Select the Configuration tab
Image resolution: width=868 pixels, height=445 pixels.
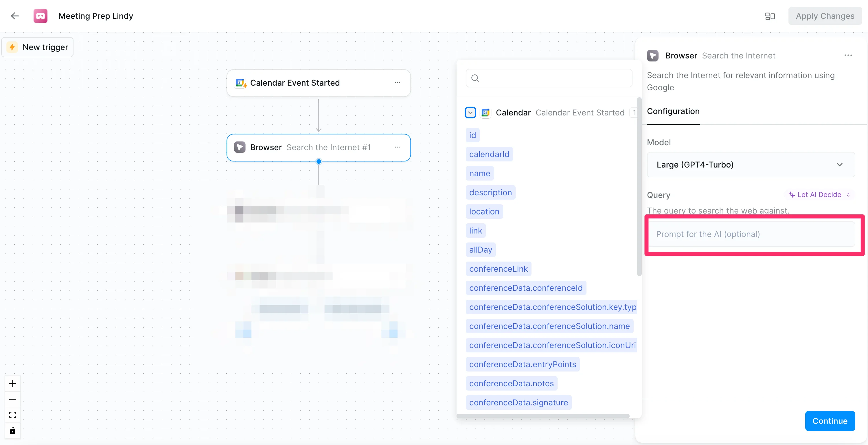pos(673,111)
